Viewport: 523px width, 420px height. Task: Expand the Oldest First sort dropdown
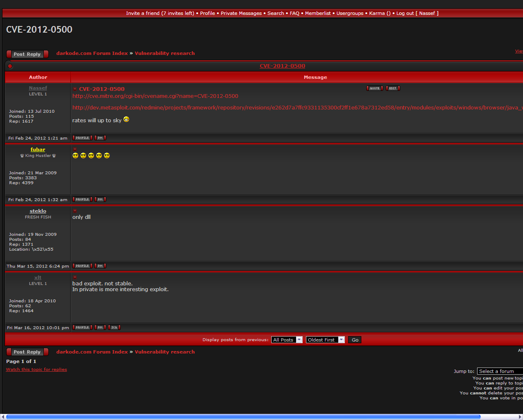coord(325,340)
